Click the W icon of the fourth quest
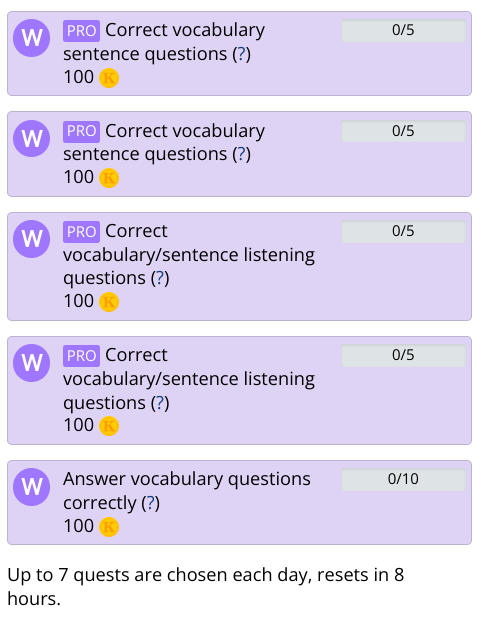 pyautogui.click(x=32, y=363)
